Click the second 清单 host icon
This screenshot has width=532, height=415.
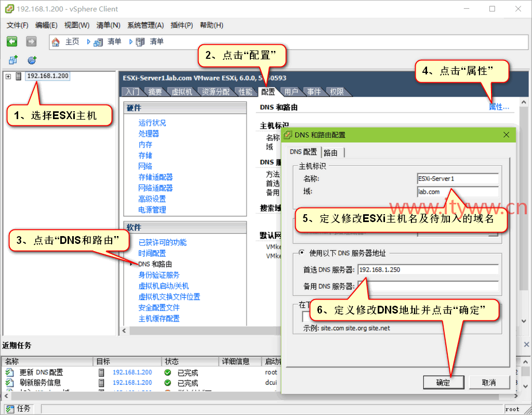[140, 42]
